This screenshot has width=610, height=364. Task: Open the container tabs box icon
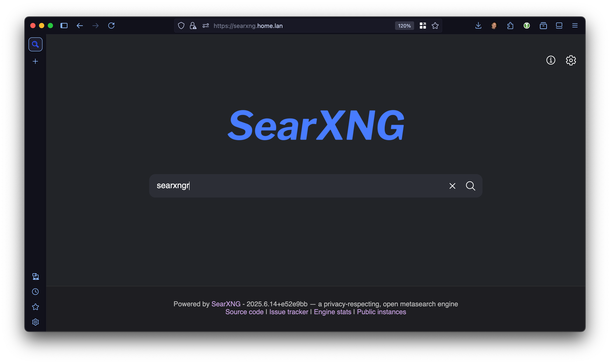tap(543, 26)
